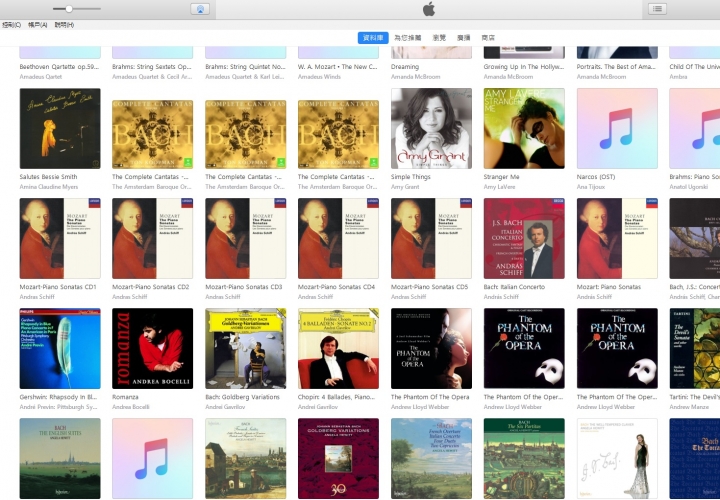Open the AirPlay output button
This screenshot has width=720, height=500.
pyautogui.click(x=200, y=9)
